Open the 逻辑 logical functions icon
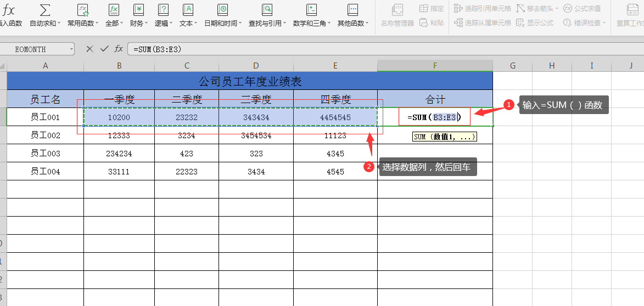 [164, 10]
